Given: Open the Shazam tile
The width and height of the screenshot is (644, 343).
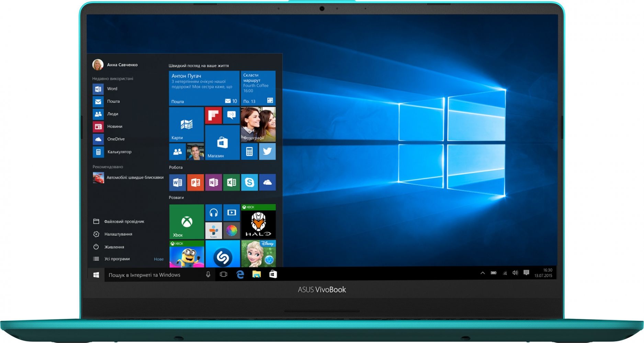Looking at the screenshot, I should [x=222, y=254].
